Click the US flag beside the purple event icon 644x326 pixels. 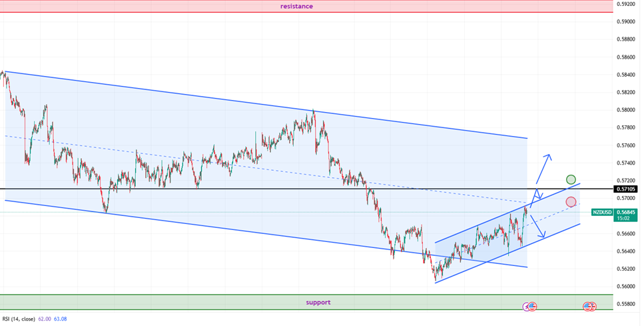click(x=532, y=307)
